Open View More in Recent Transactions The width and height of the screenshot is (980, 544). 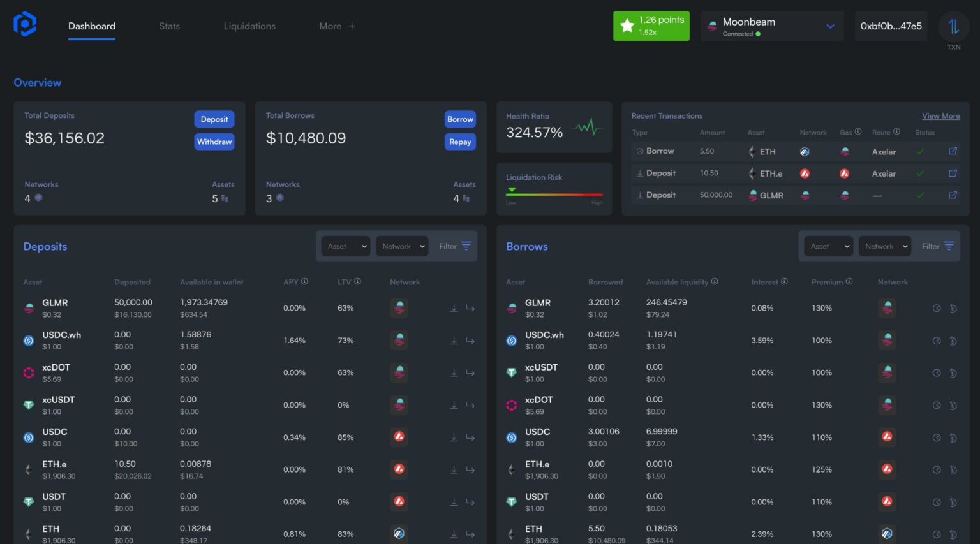click(940, 115)
